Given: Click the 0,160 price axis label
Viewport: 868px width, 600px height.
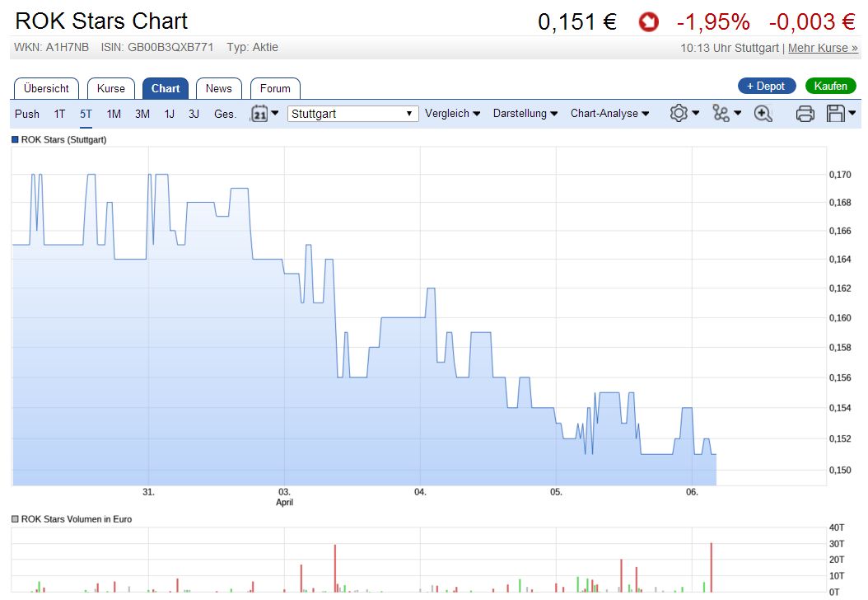Looking at the screenshot, I should [x=840, y=318].
